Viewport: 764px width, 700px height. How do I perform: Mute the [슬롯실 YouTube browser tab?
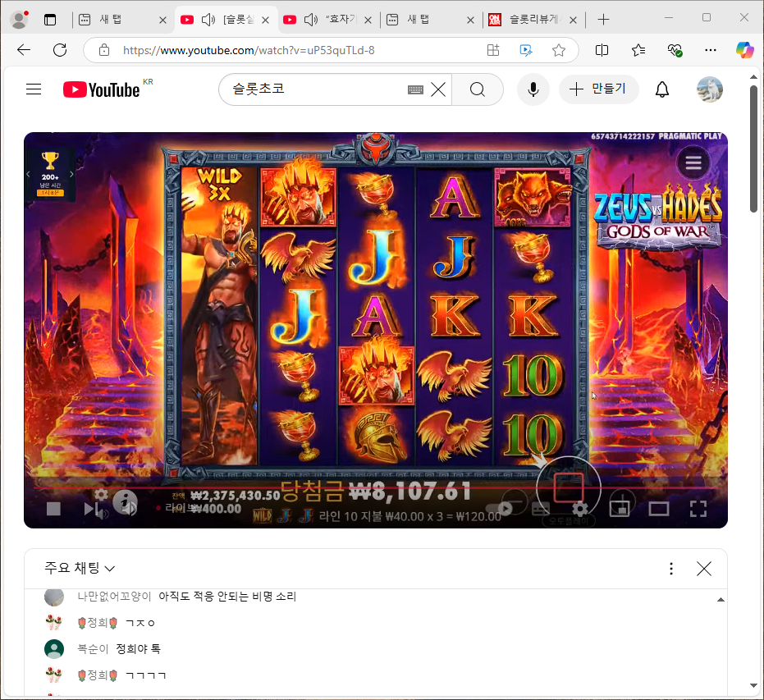pyautogui.click(x=208, y=20)
